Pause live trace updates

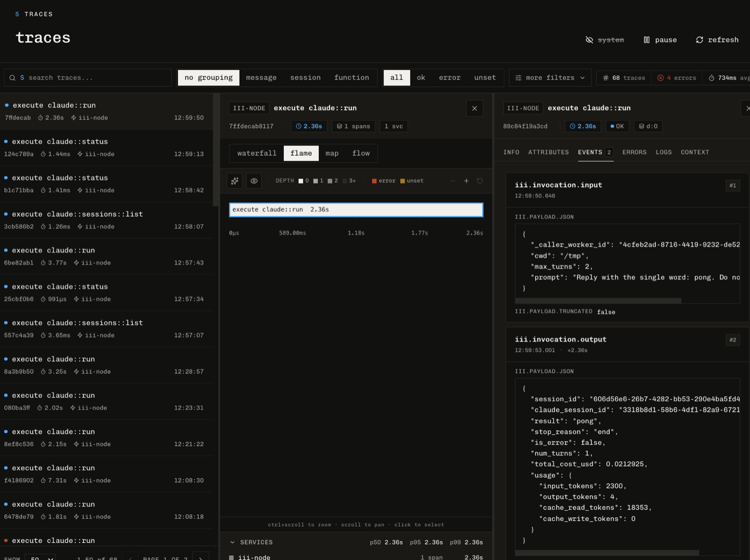pyautogui.click(x=660, y=40)
